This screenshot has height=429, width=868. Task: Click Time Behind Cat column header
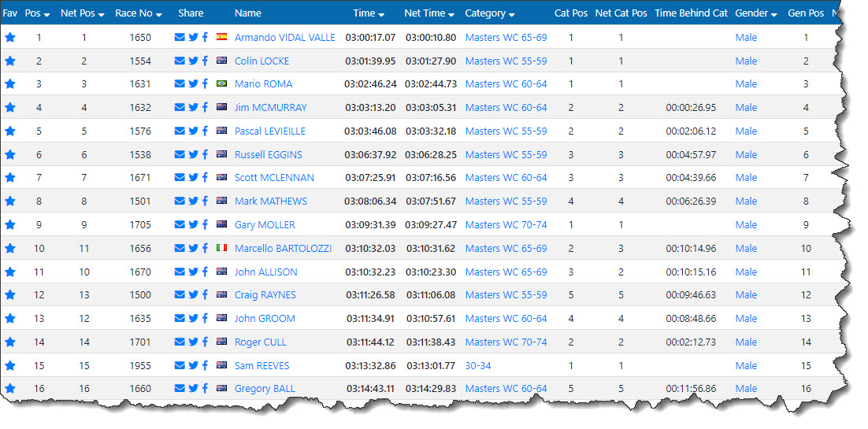click(691, 13)
